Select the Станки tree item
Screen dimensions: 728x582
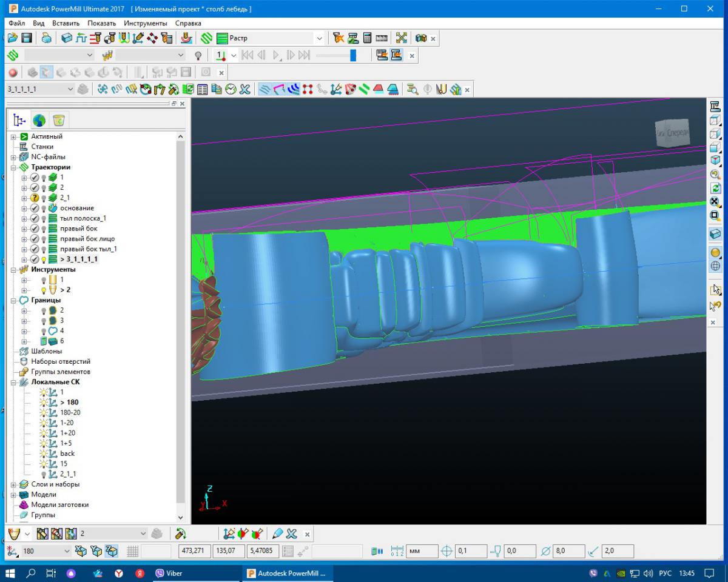click(42, 147)
